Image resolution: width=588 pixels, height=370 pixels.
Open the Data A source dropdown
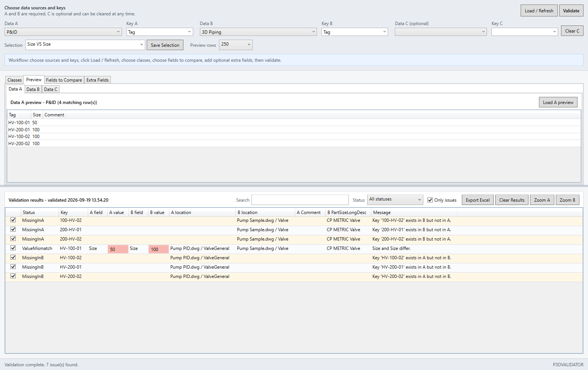coord(63,32)
